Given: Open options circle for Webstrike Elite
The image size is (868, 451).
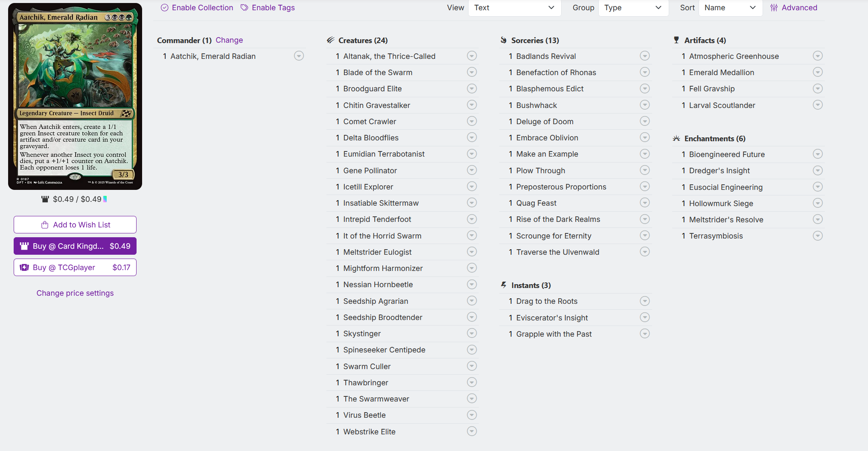Looking at the screenshot, I should pyautogui.click(x=472, y=431).
